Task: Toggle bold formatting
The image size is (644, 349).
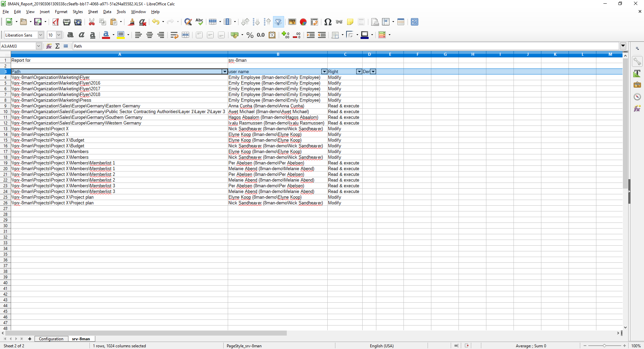Action: click(x=70, y=35)
